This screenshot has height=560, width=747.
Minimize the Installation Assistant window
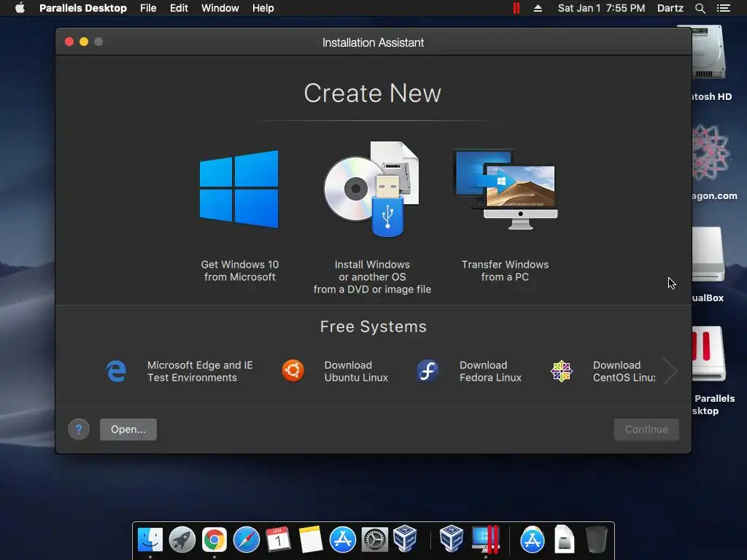pyautogui.click(x=84, y=42)
